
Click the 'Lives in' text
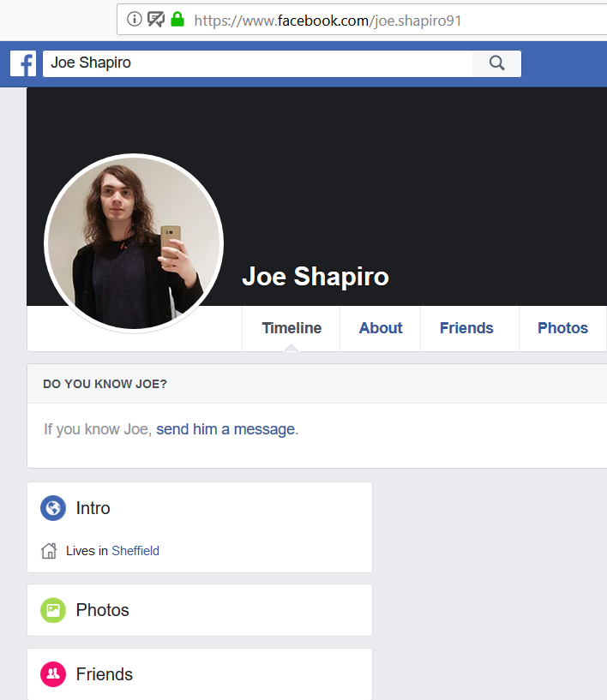pyautogui.click(x=87, y=551)
